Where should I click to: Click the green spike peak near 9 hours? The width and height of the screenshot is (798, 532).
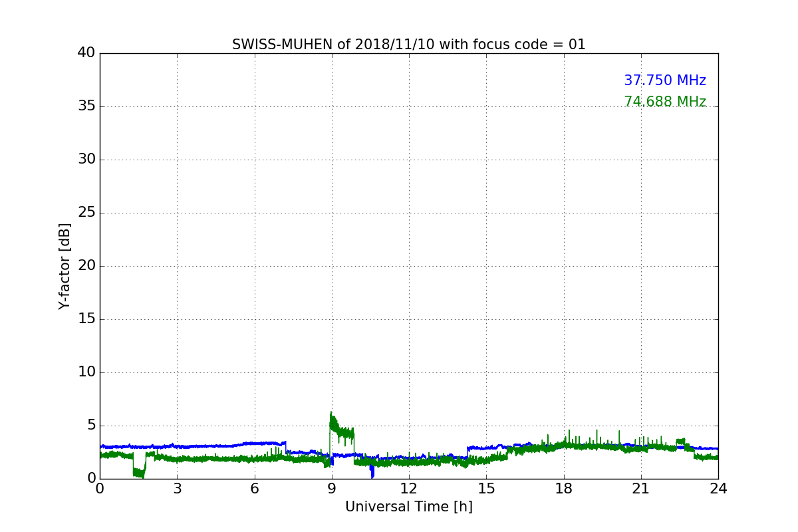tap(331, 414)
